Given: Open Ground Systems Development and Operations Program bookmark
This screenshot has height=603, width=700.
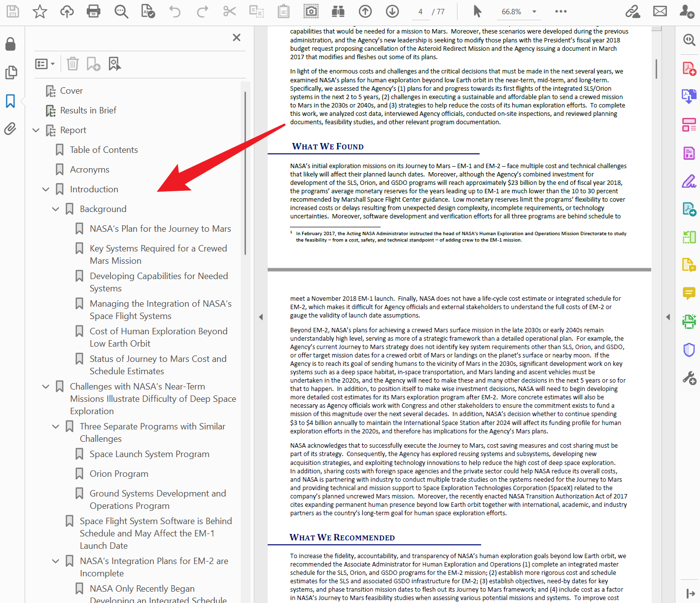Looking at the screenshot, I should click(158, 499).
